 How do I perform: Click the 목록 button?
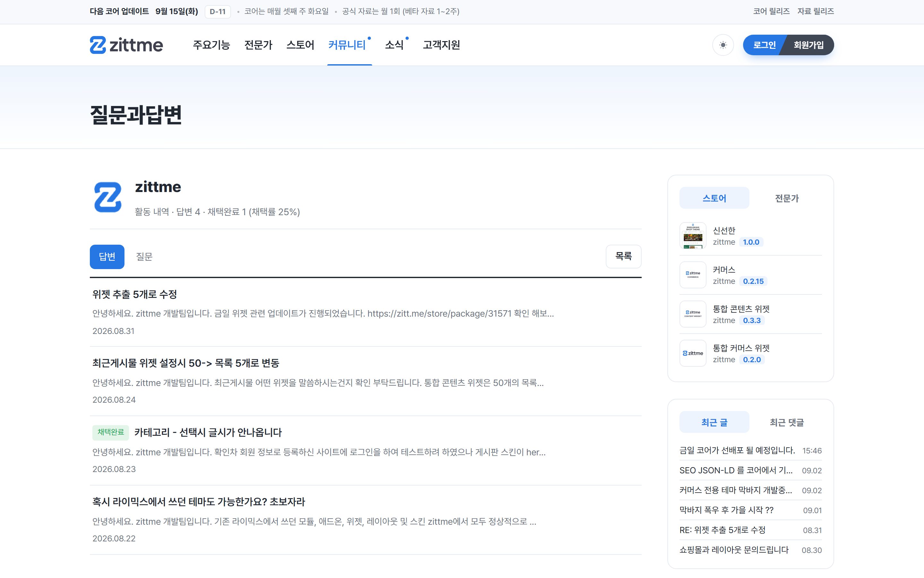623,256
